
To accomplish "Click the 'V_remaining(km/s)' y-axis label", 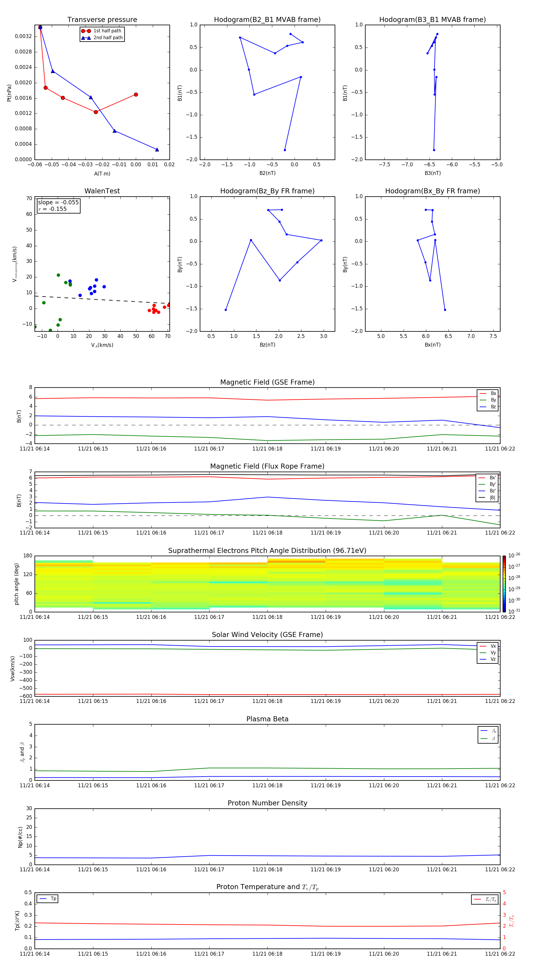I will point(15,264).
